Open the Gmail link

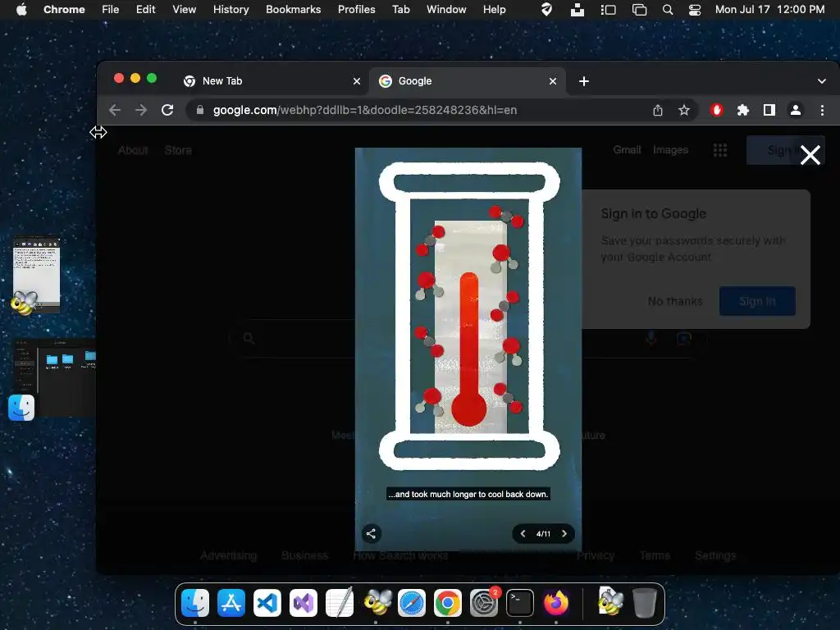[627, 150]
